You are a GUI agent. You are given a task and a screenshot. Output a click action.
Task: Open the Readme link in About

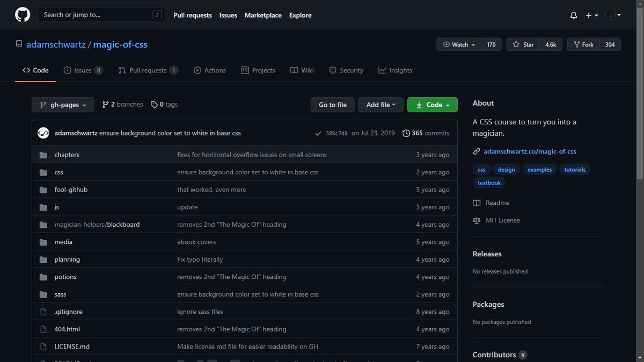(x=491, y=203)
